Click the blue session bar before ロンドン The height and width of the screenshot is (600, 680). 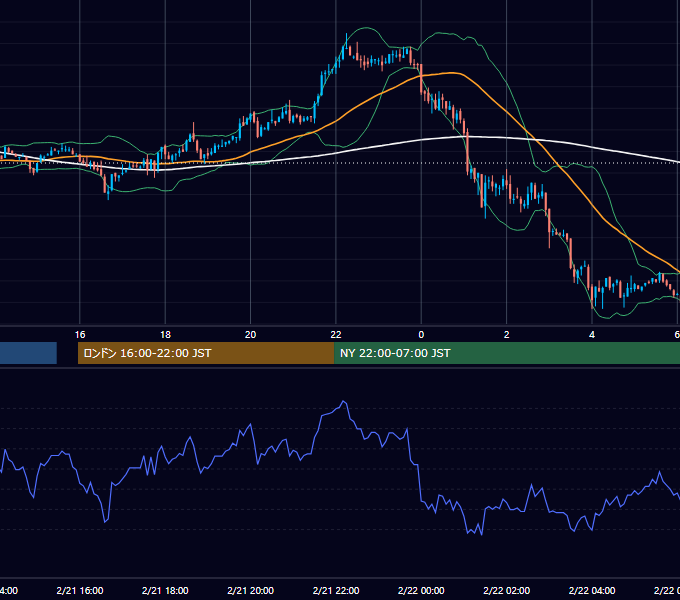tap(28, 353)
